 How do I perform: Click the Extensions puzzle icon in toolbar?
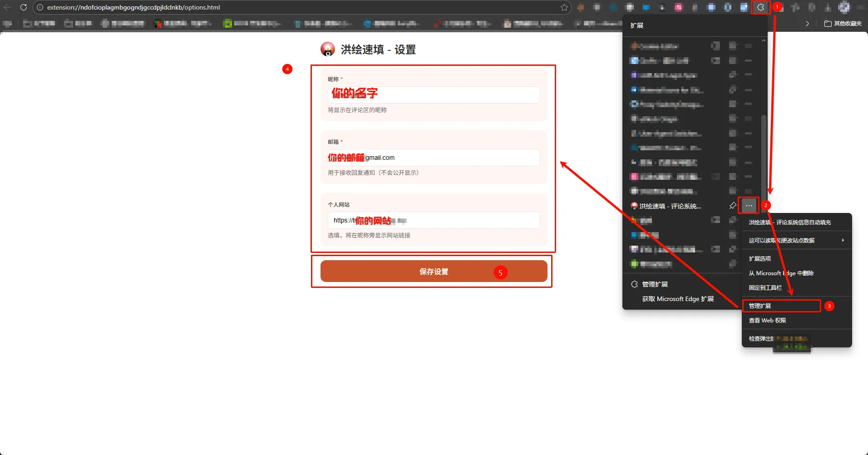(760, 7)
